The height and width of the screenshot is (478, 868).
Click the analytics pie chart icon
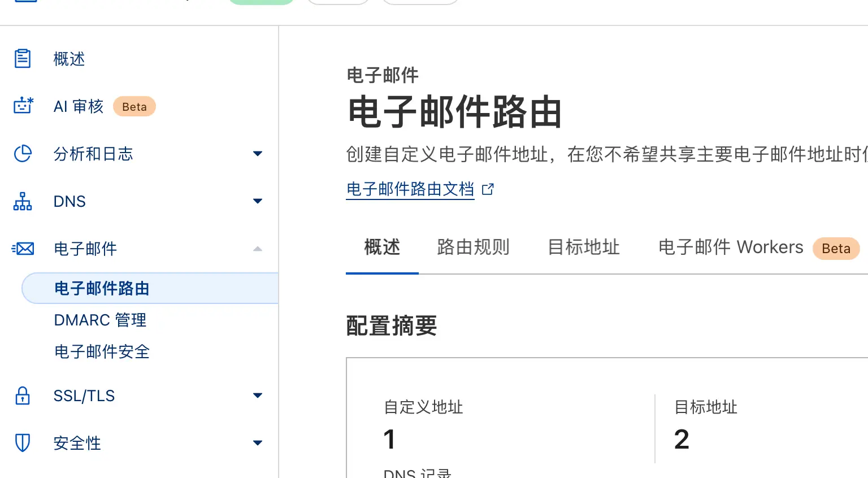[23, 154]
